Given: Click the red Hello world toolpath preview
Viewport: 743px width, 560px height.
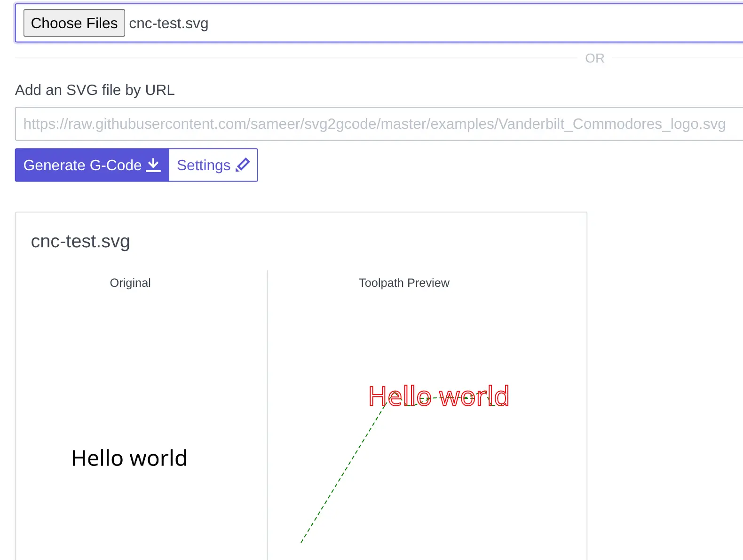Looking at the screenshot, I should tap(439, 396).
